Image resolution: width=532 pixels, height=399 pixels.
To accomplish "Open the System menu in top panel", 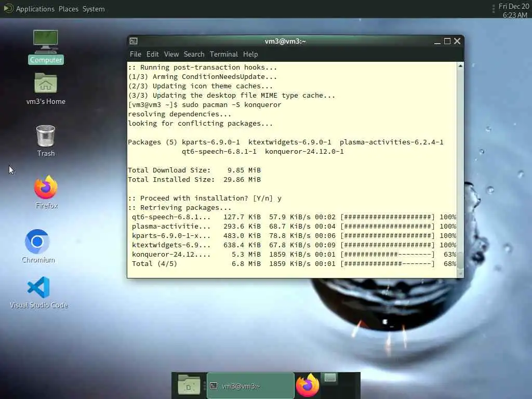I will pyautogui.click(x=94, y=9).
